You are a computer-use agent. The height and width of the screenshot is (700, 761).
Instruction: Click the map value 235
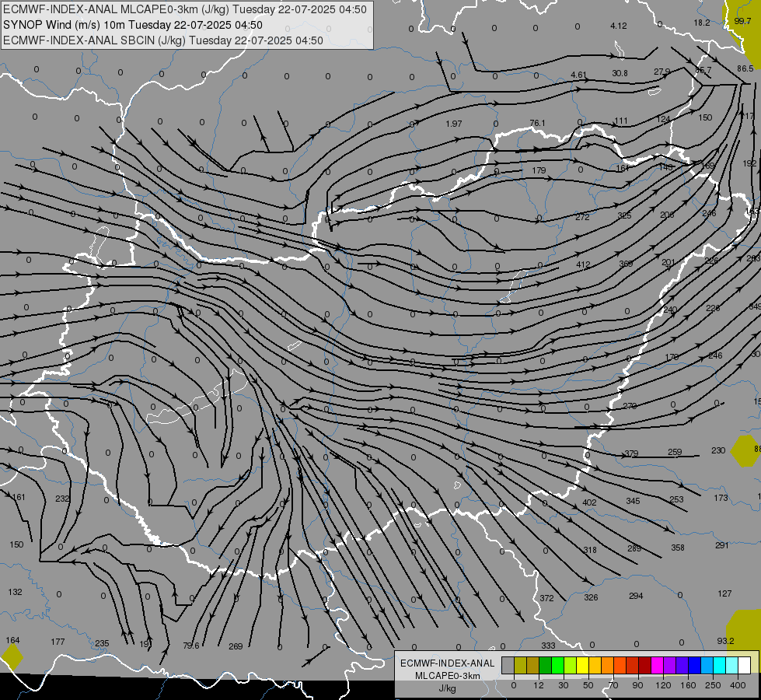(102, 644)
